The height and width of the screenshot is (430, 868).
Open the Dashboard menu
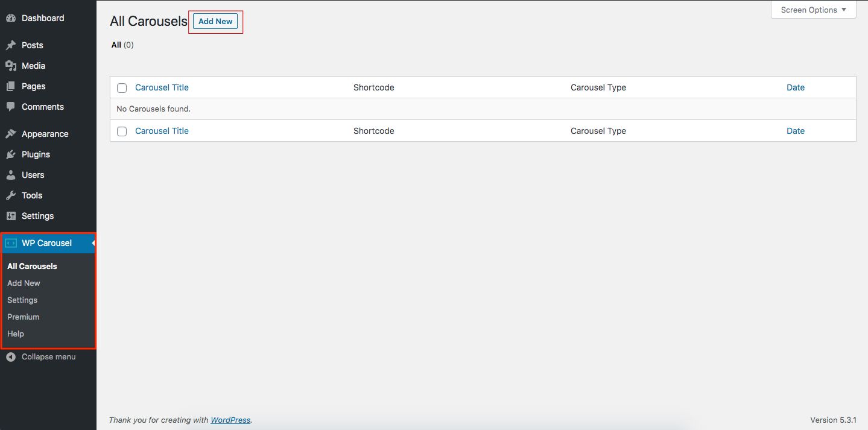click(x=43, y=18)
